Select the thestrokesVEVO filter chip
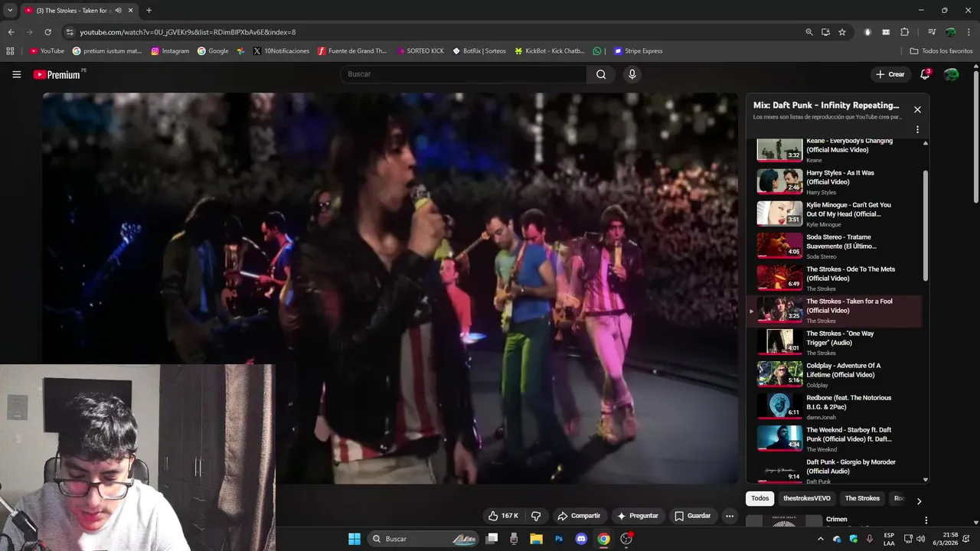980x551 pixels. click(x=806, y=498)
